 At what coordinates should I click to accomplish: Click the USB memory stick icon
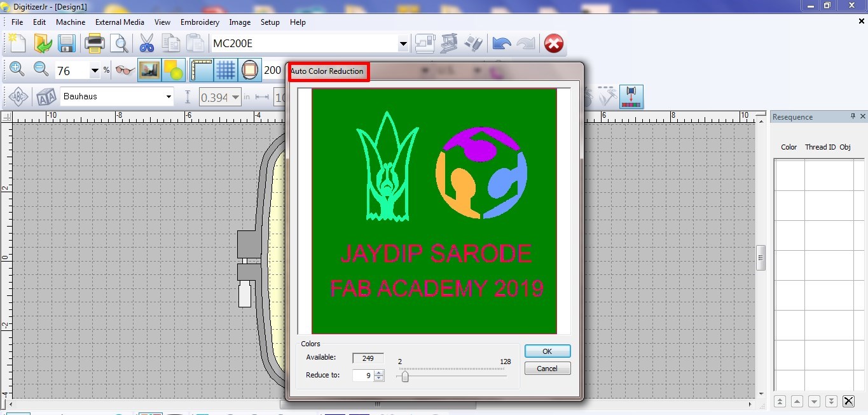[x=473, y=43]
